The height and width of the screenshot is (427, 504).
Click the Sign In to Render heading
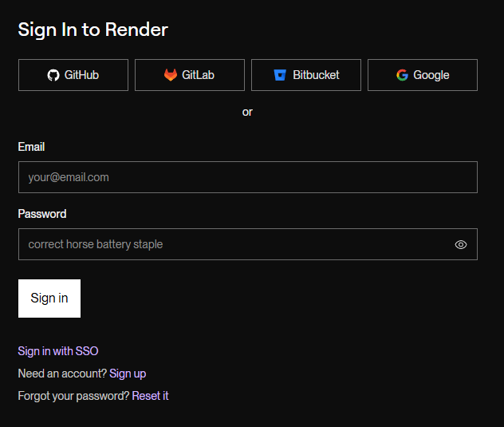coord(93,30)
